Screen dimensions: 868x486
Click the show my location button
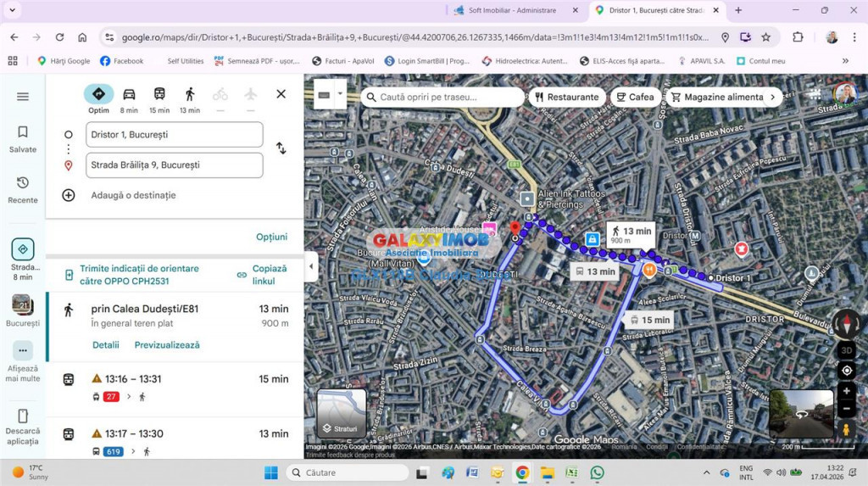846,371
